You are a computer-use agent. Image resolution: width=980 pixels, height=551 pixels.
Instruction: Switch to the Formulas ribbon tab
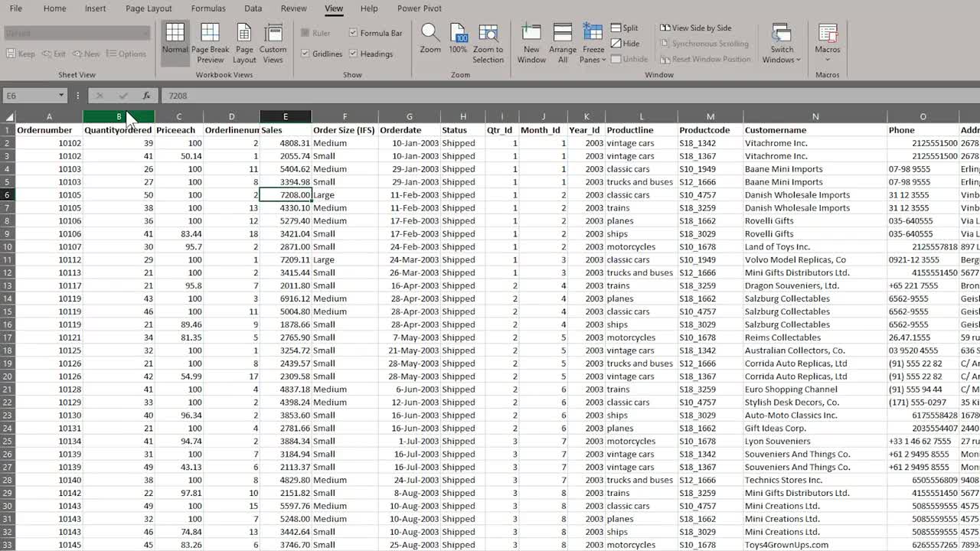[x=208, y=8]
